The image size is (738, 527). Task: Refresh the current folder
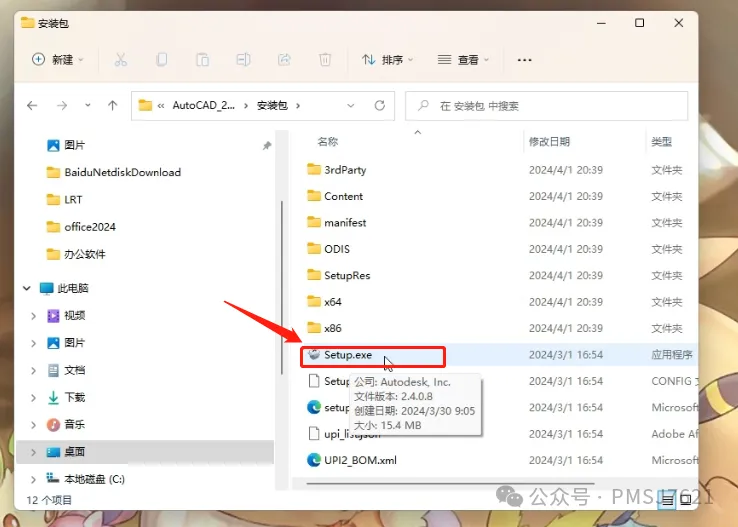click(x=380, y=105)
